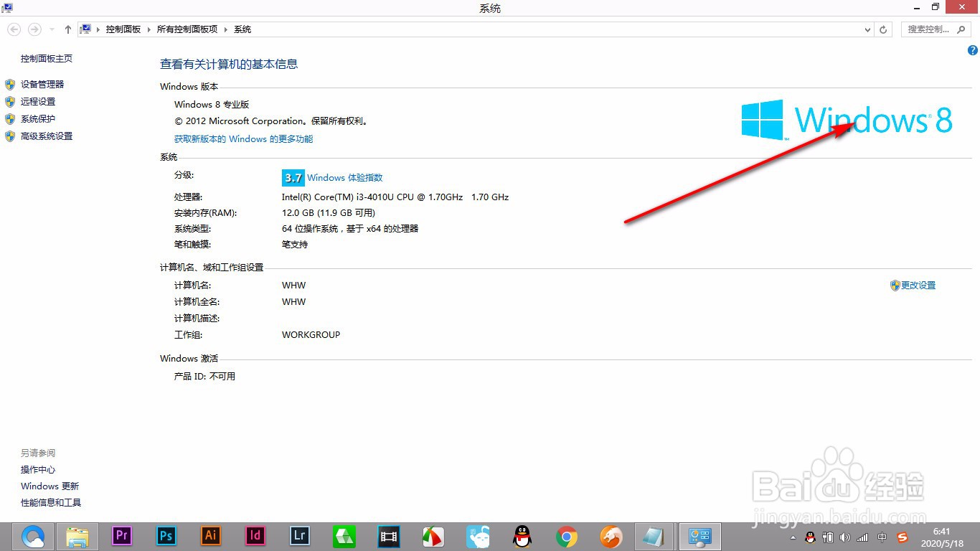Select processor text Intel(R) Core(TM) i3-4010U

coord(395,197)
